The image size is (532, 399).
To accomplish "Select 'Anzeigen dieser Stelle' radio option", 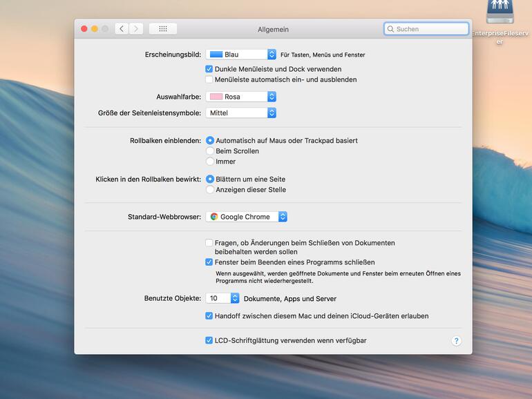I will 210,189.
